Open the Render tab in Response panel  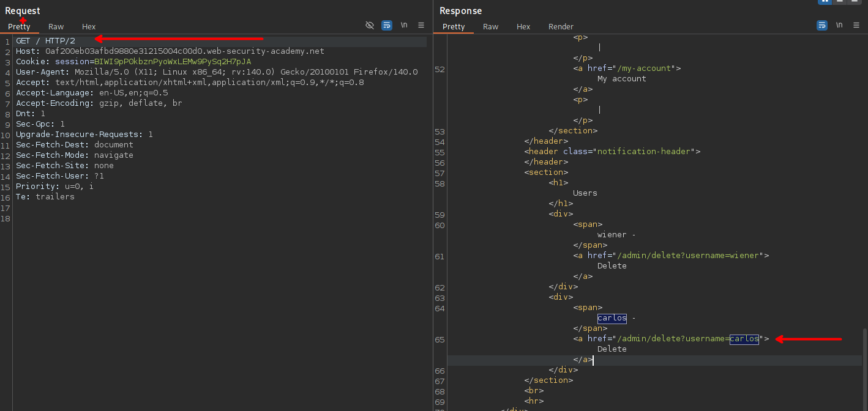[x=561, y=26]
